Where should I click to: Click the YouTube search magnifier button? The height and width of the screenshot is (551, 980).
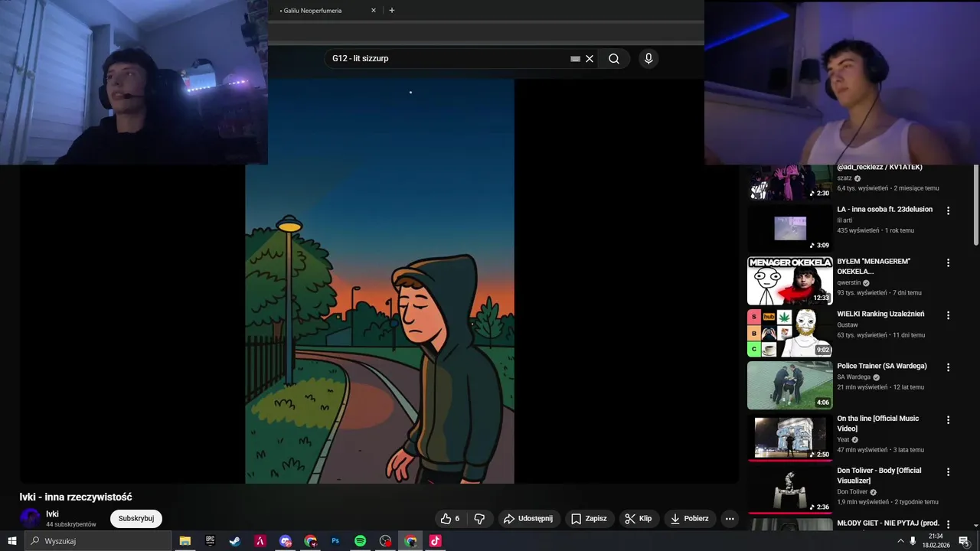pos(613,59)
